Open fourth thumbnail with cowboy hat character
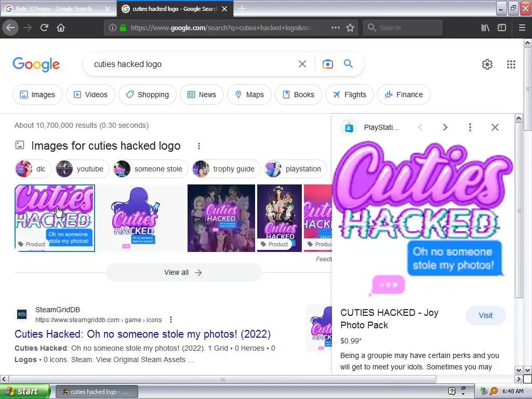 [x=279, y=218]
